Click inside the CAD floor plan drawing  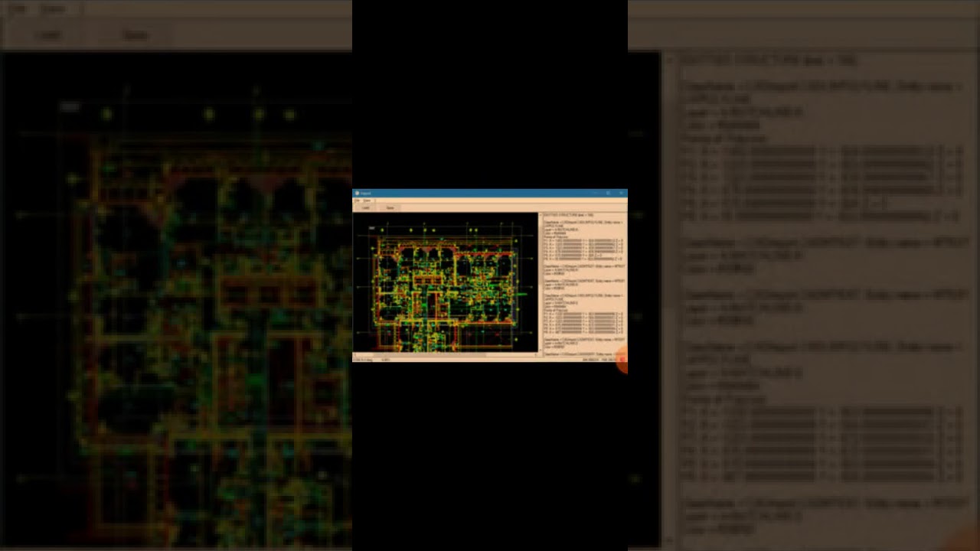coord(446,282)
